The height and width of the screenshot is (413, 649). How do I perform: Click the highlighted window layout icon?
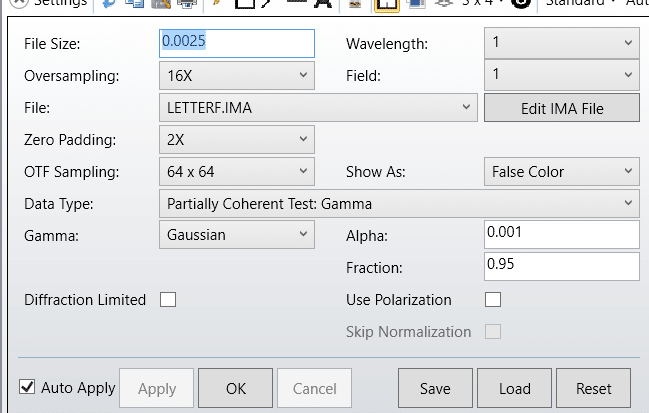388,4
